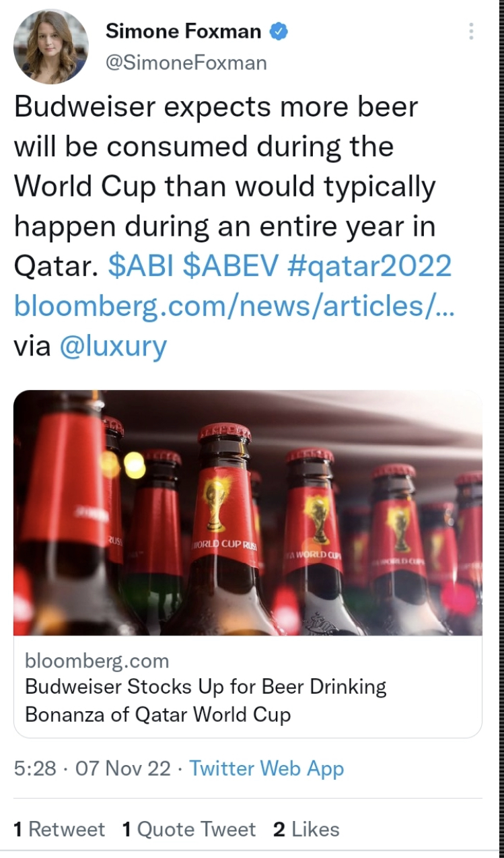Open the tweet's three-dot more menu

[x=471, y=31]
